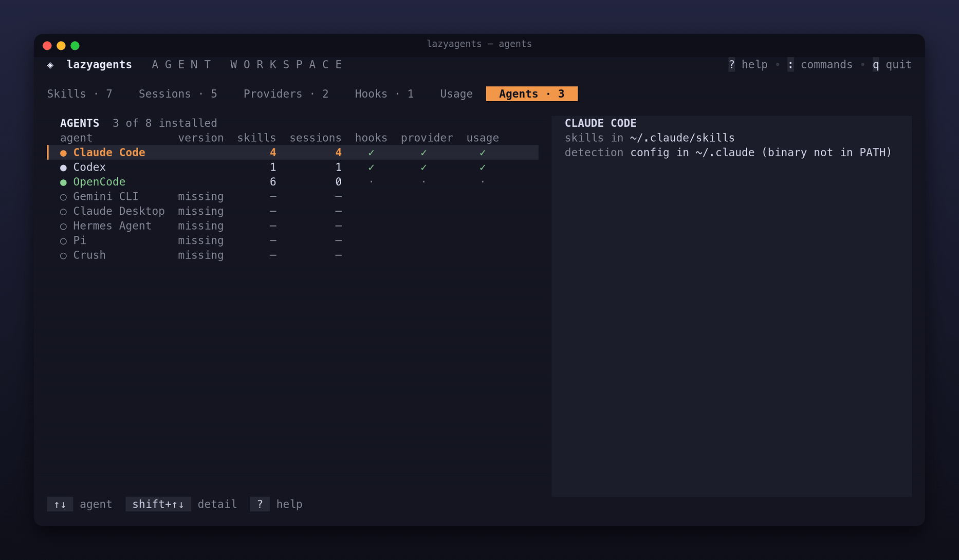Click the '3 of 8 installed' summary text
Screen dimensions: 959x560
(164, 123)
